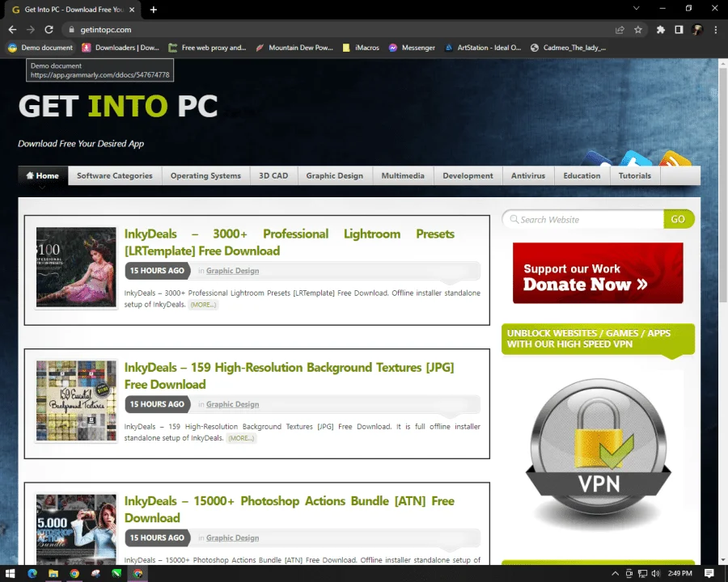Open the Downloaders bookmark
728x582 pixels.
121,48
